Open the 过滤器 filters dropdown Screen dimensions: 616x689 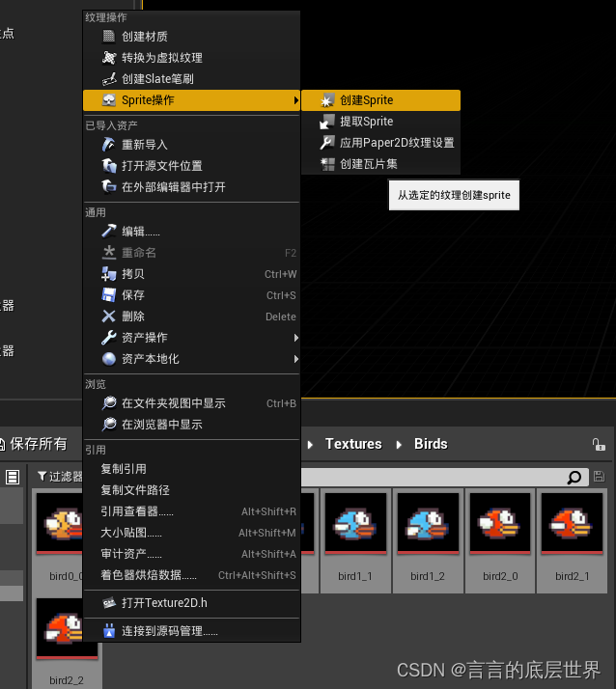click(60, 477)
